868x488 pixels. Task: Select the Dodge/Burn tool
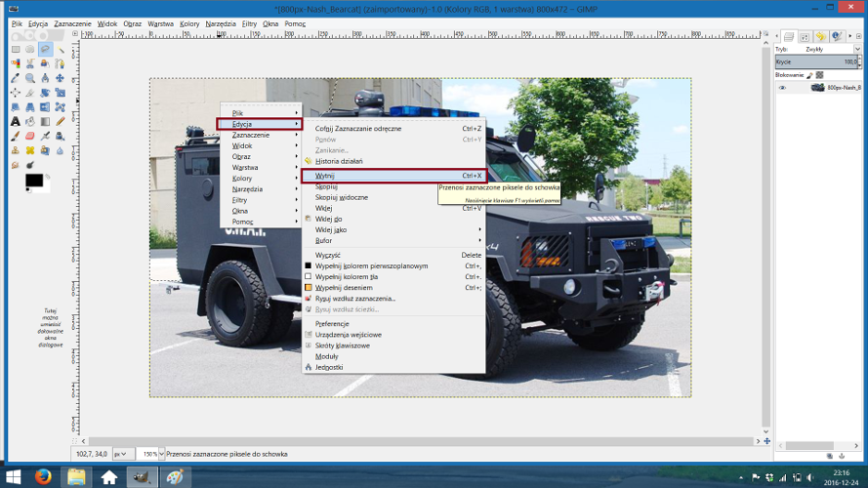tap(30, 164)
